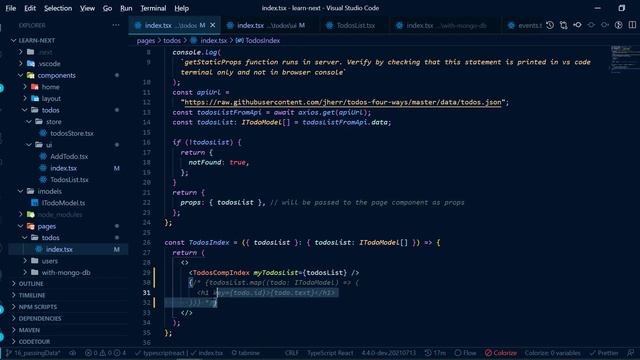Change CRLF line ending setting
The image size is (640, 360).
[291, 353]
